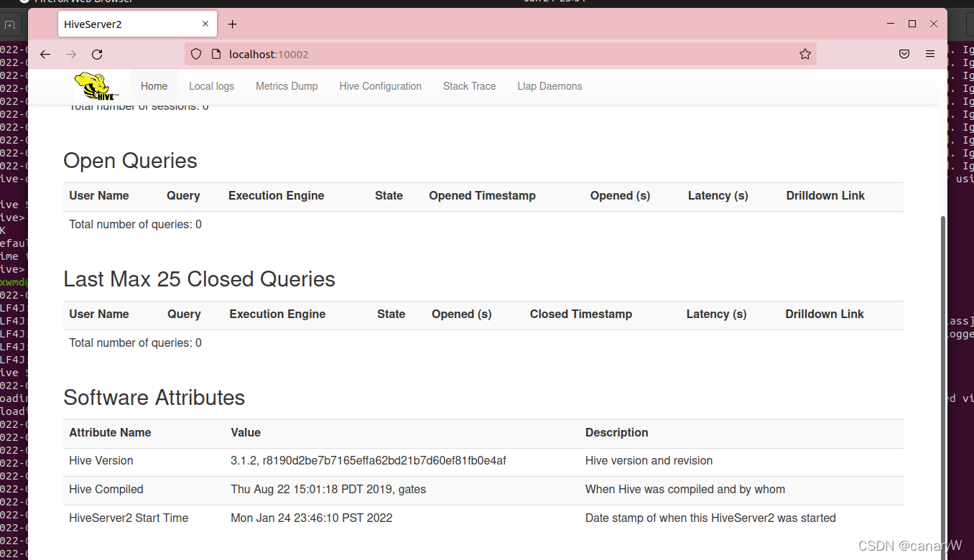Open the tracking protection shield icon
Image resolution: width=974 pixels, height=560 pixels.
click(196, 54)
